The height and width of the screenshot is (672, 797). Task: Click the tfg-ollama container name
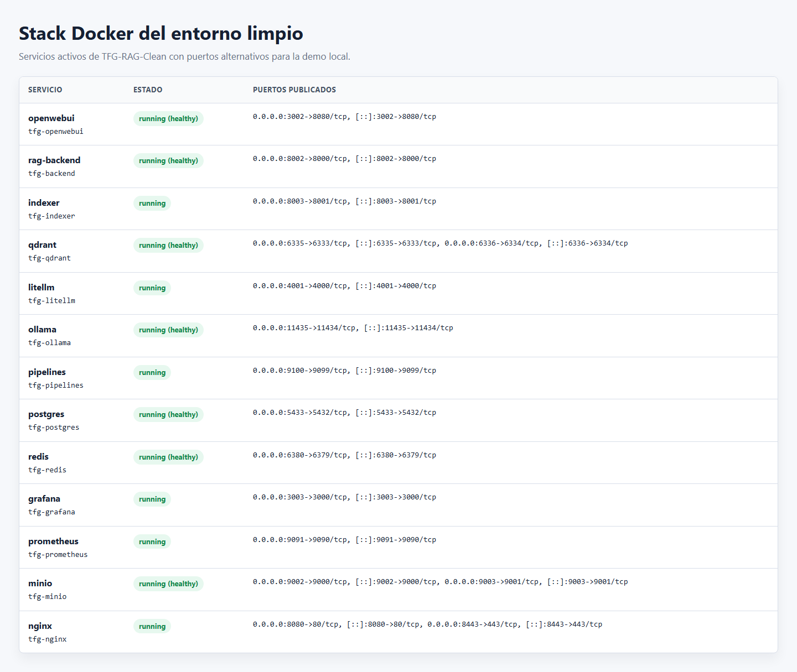point(49,343)
